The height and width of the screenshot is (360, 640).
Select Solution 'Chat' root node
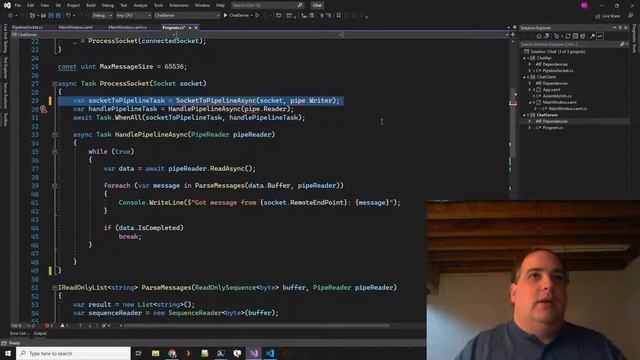(x=558, y=51)
